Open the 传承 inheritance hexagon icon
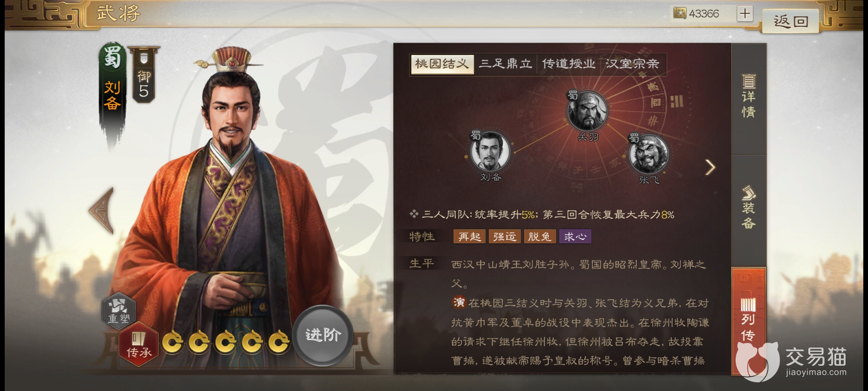The width and height of the screenshot is (868, 391). [x=139, y=344]
